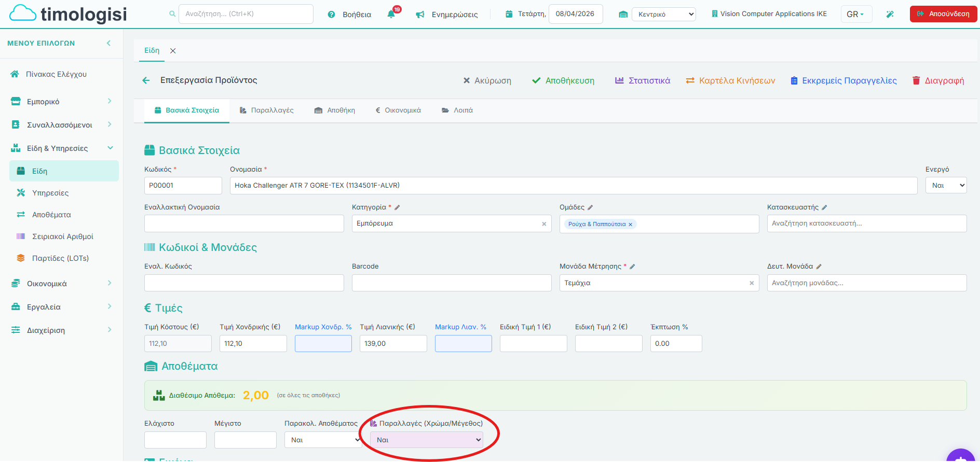Screen dimensions: 980x462
Task: Open the notifications bell icon
Action: pos(391,14)
